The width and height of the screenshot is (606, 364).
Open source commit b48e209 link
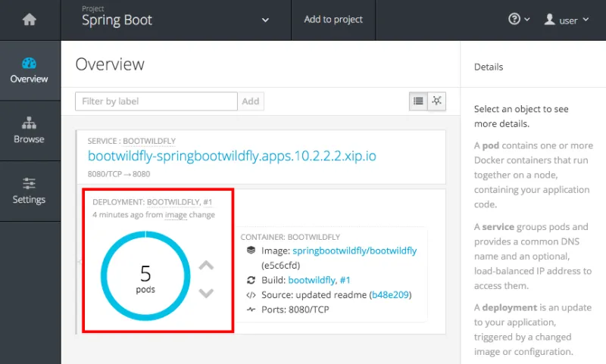[391, 294]
